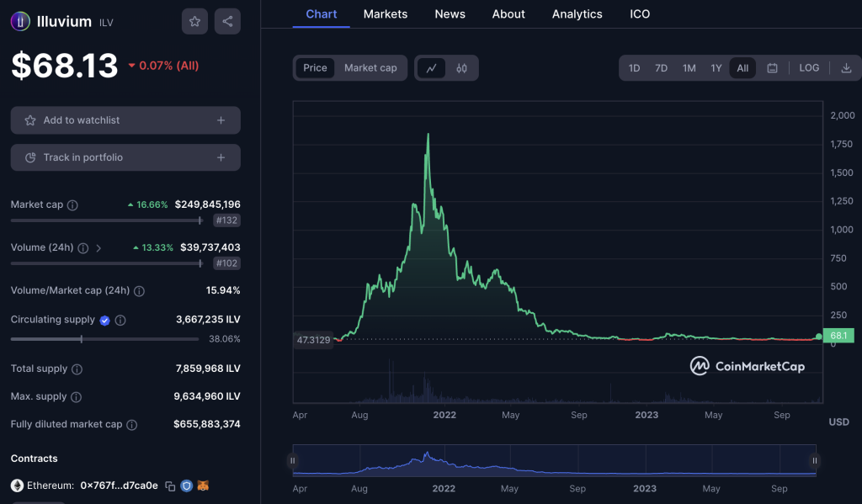Click the shield icon beside contract address

[187, 485]
